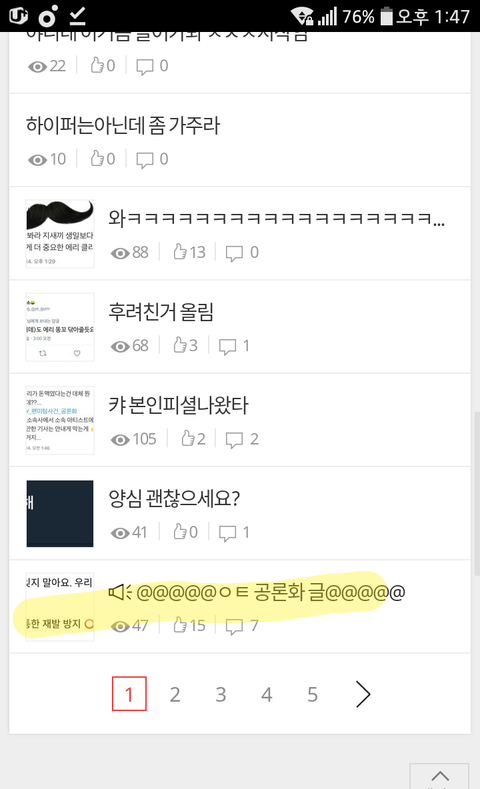Open the mustache thumbnail image
Image resolution: width=480 pixels, height=789 pixels.
pyautogui.click(x=60, y=233)
